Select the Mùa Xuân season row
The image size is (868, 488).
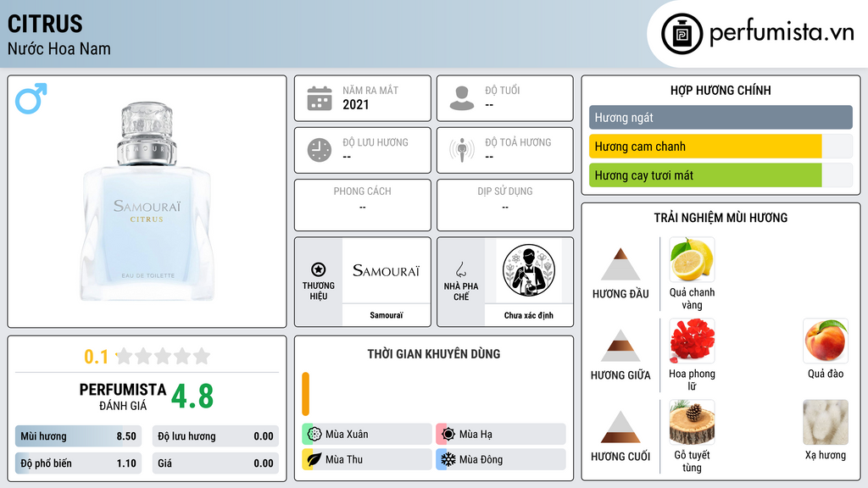pos(367,435)
